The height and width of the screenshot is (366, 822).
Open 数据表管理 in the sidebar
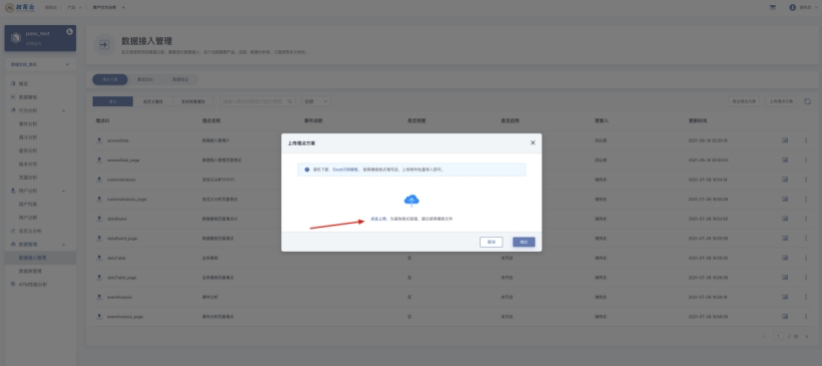30,271
